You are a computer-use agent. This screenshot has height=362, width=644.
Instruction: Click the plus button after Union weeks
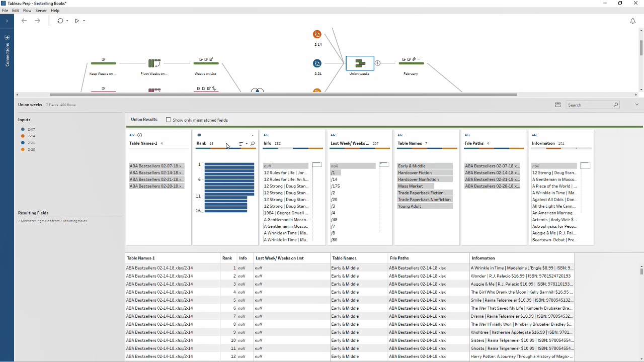pos(377,63)
